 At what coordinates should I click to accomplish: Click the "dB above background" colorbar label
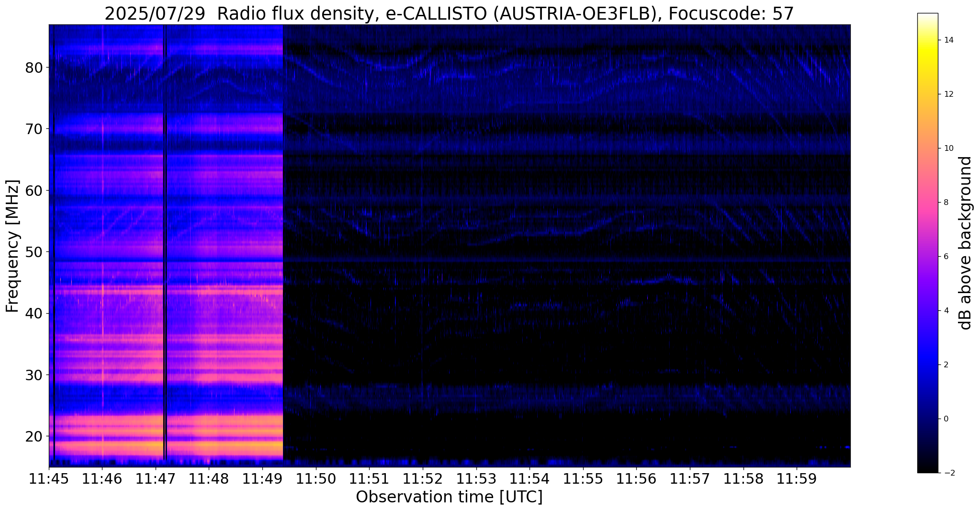[966, 243]
